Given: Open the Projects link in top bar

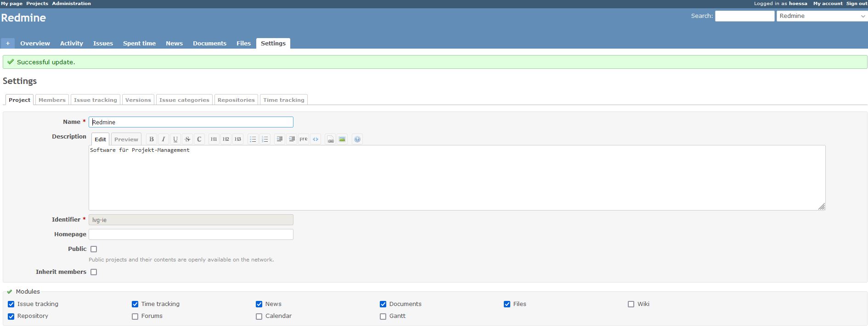Looking at the screenshot, I should 37,3.
